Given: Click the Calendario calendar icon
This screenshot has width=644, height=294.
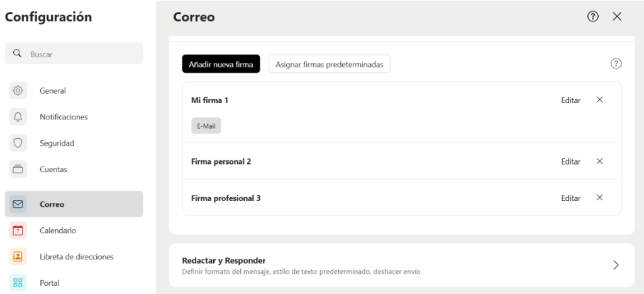Looking at the screenshot, I should [18, 231].
